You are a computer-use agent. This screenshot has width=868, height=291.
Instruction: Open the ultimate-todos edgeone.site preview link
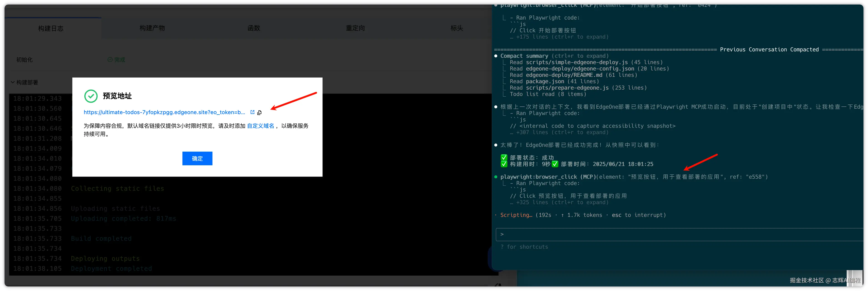[x=164, y=112]
